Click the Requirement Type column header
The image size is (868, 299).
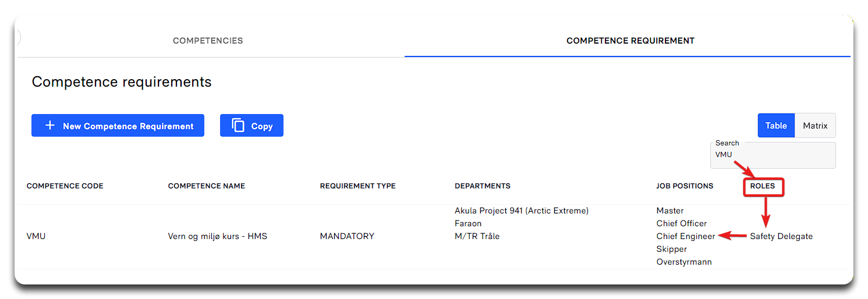pos(357,186)
